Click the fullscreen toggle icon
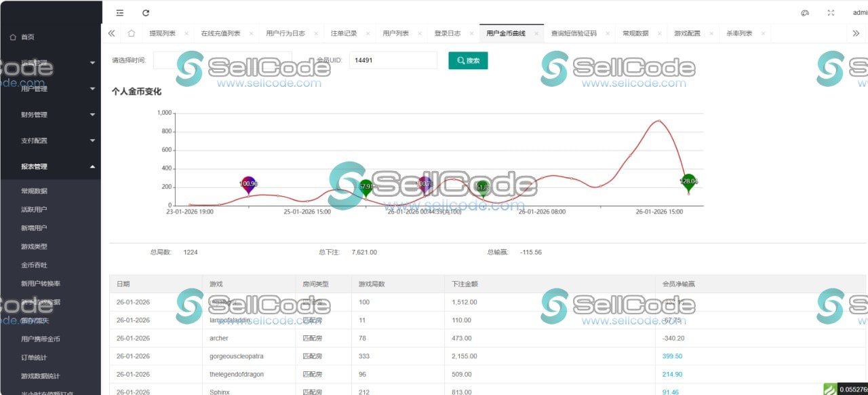Viewport: 868px width, 395px height. (830, 12)
